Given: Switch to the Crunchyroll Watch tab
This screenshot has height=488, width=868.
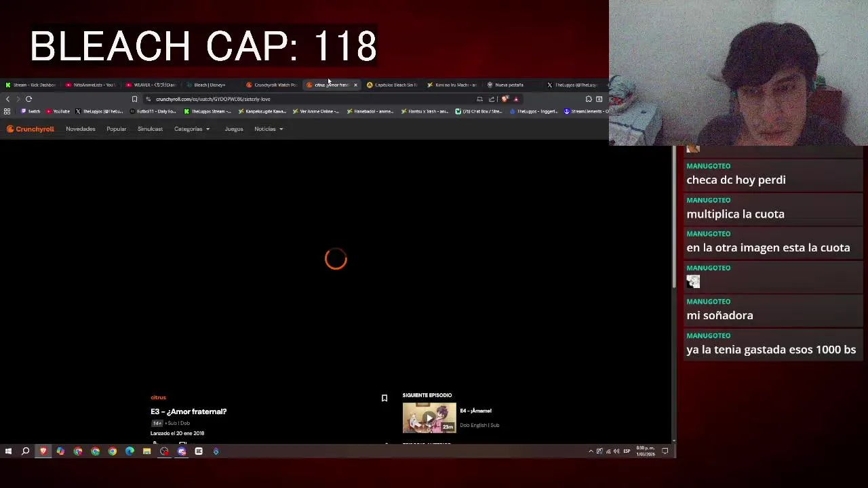Looking at the screenshot, I should pyautogui.click(x=272, y=85).
